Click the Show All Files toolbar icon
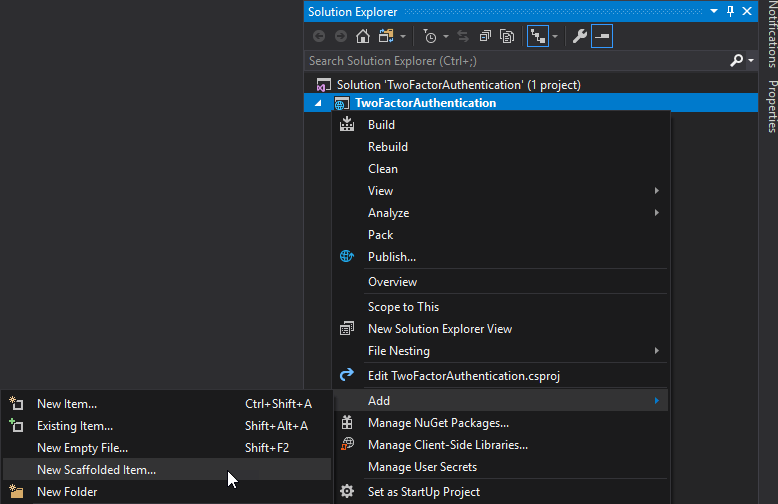This screenshot has height=504, width=778. pyautogui.click(x=507, y=37)
